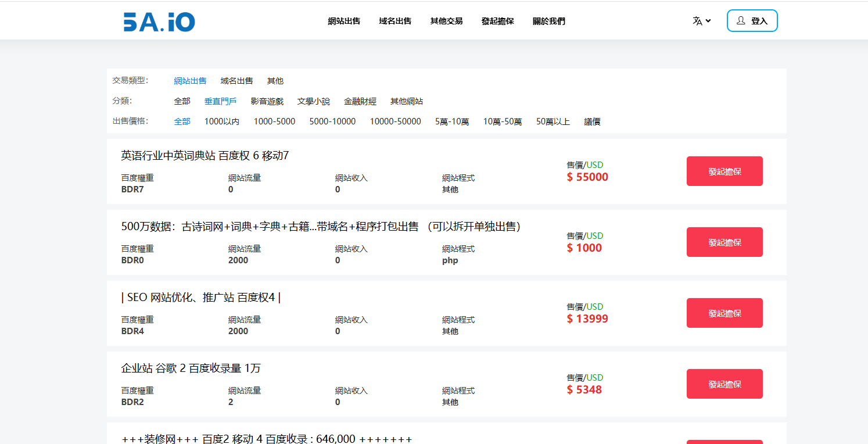The width and height of the screenshot is (868, 444).
Task: Select category filter 影音遊戲
Action: point(267,101)
